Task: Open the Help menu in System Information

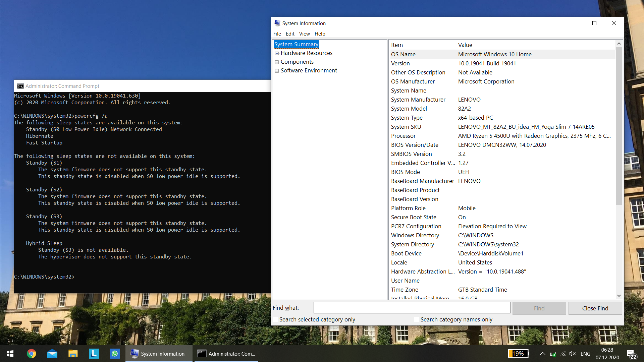Action: [320, 34]
